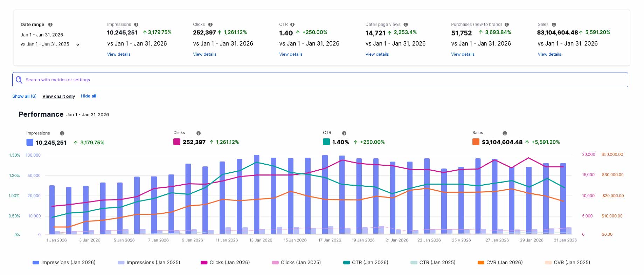Focus the Search with metrics or settings field

click(320, 80)
